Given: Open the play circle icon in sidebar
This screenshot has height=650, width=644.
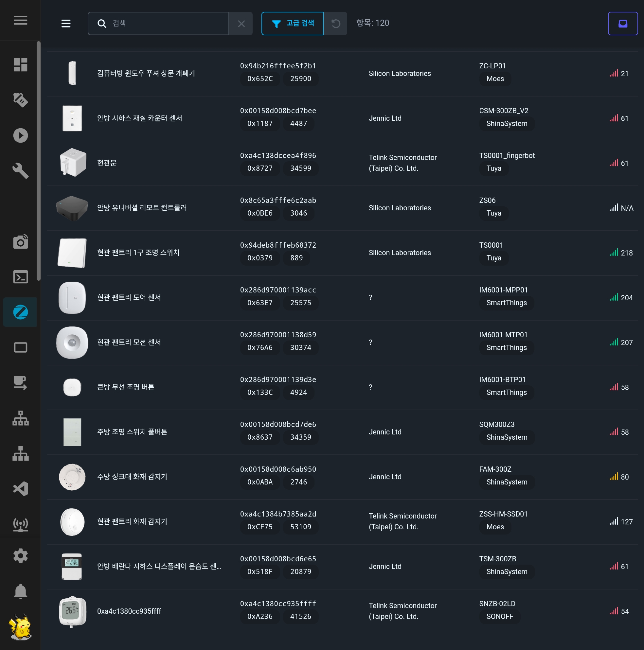Looking at the screenshot, I should click(21, 135).
